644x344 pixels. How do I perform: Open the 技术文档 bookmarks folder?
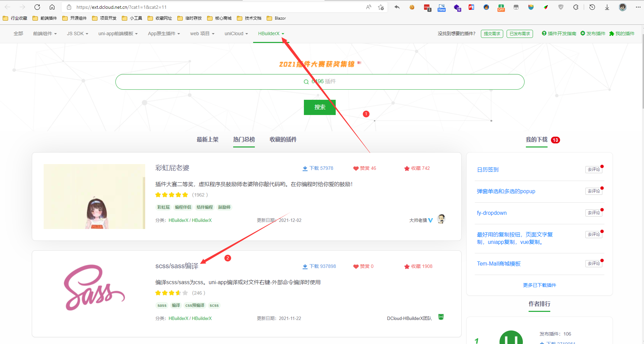point(249,18)
